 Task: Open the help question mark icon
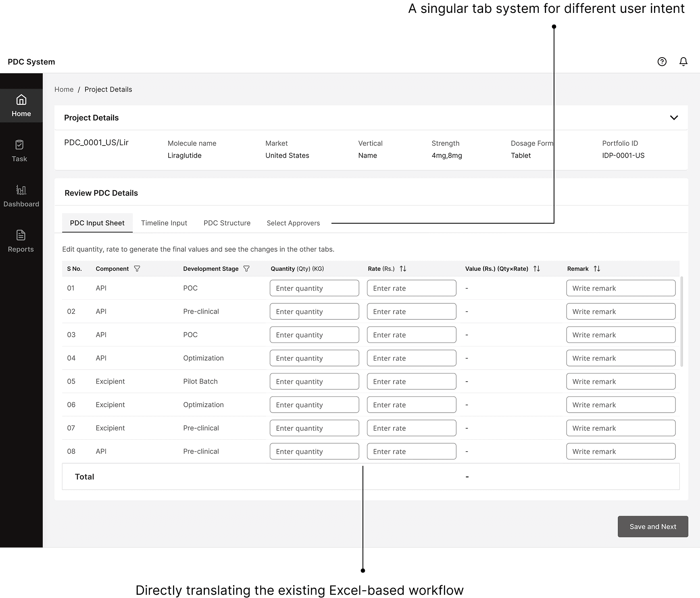click(x=662, y=62)
